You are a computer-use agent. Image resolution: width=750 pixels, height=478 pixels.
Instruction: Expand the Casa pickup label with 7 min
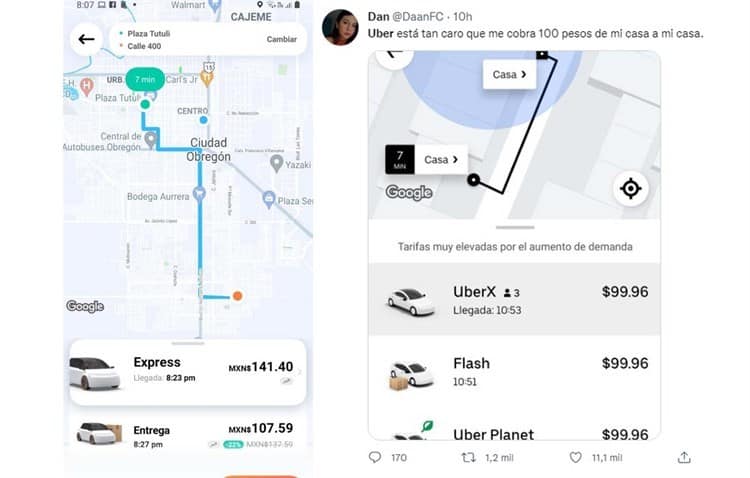[426, 159]
